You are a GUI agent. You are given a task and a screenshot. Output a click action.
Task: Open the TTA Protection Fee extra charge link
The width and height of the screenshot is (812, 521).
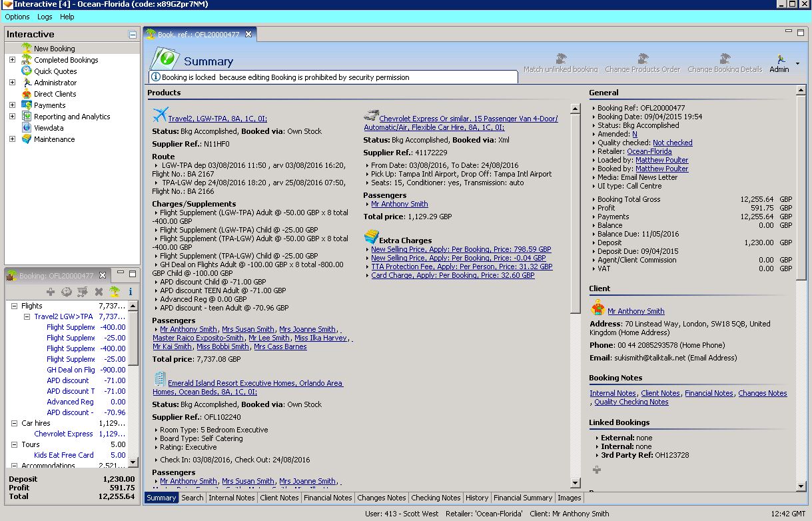tap(462, 266)
